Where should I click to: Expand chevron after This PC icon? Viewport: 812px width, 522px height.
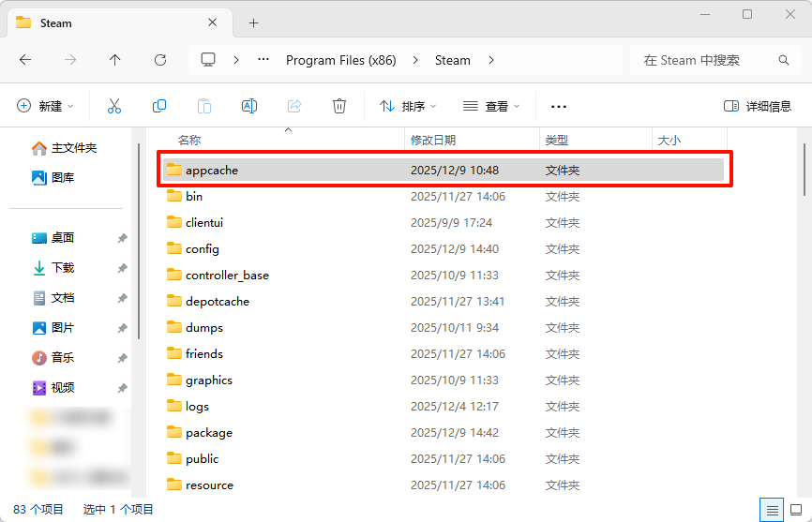(236, 61)
